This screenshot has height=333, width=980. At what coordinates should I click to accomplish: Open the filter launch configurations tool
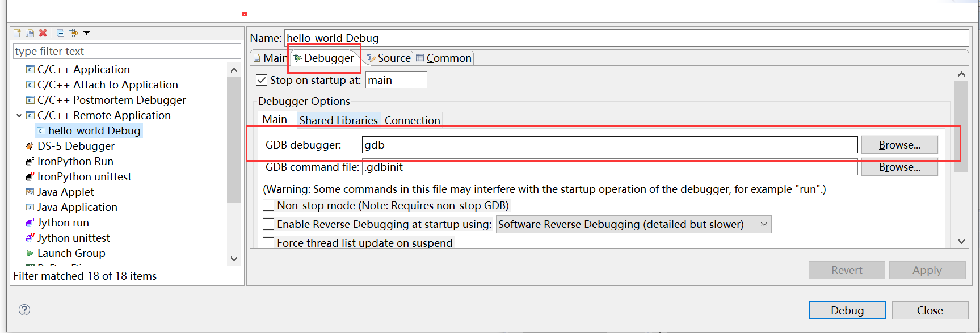coord(73,32)
